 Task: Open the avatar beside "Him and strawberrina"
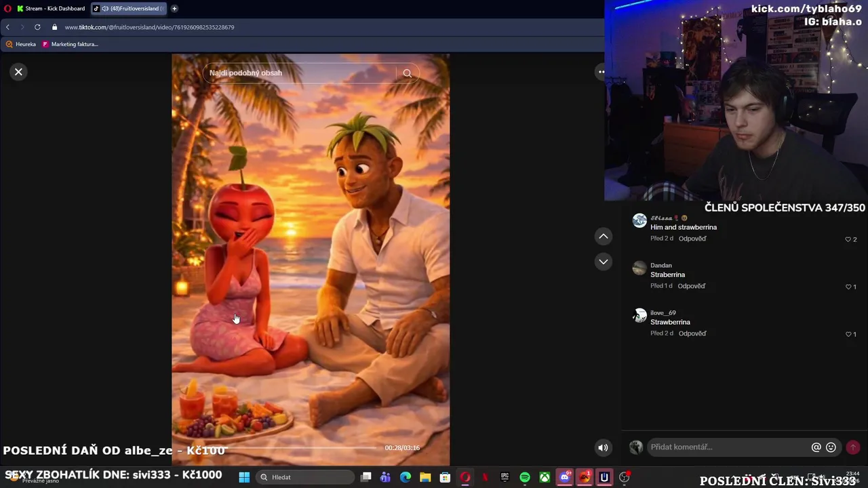[x=639, y=221]
